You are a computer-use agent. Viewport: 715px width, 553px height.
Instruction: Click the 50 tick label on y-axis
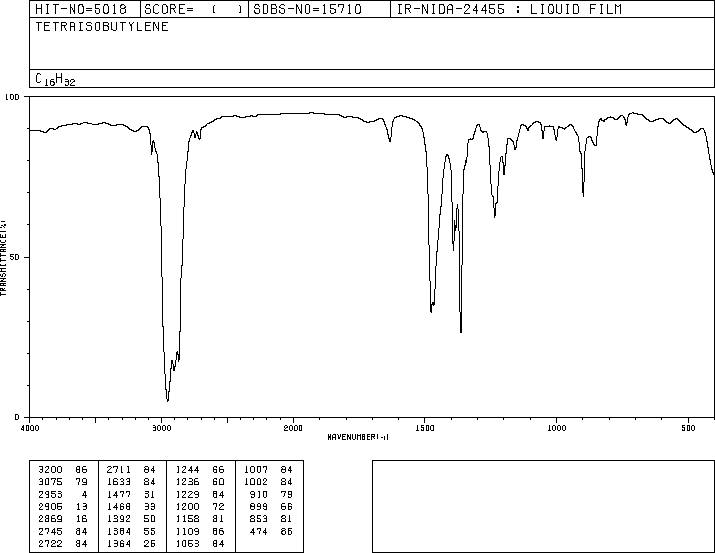point(15,257)
